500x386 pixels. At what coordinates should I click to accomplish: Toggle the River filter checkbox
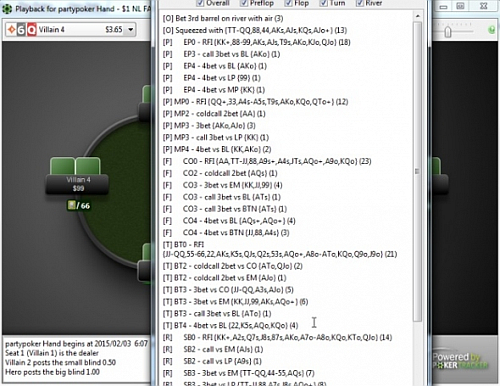359,3
